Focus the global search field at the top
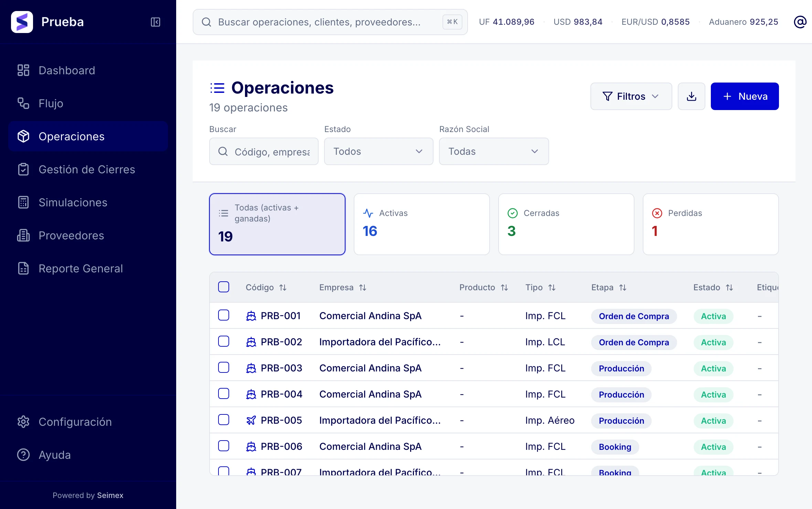The height and width of the screenshot is (509, 812). pyautogui.click(x=330, y=22)
